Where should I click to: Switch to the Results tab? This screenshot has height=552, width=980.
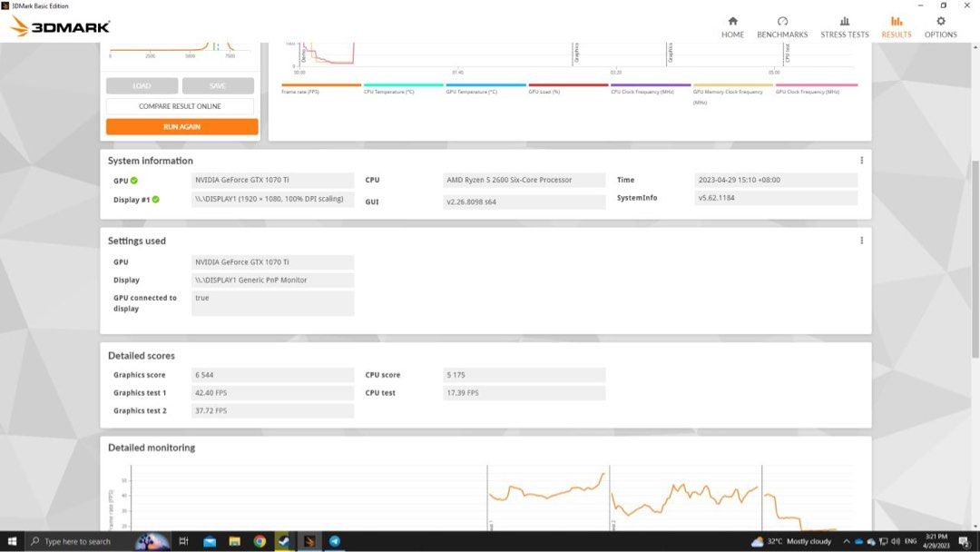click(896, 26)
